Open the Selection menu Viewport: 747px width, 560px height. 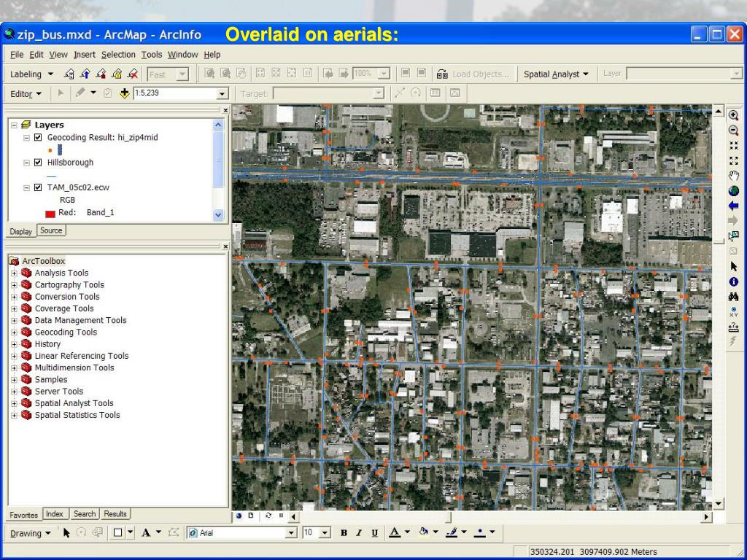118,55
